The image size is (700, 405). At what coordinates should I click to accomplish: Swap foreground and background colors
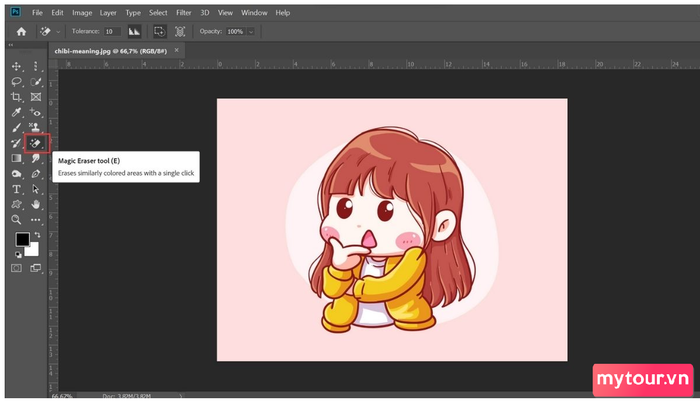coord(38,234)
